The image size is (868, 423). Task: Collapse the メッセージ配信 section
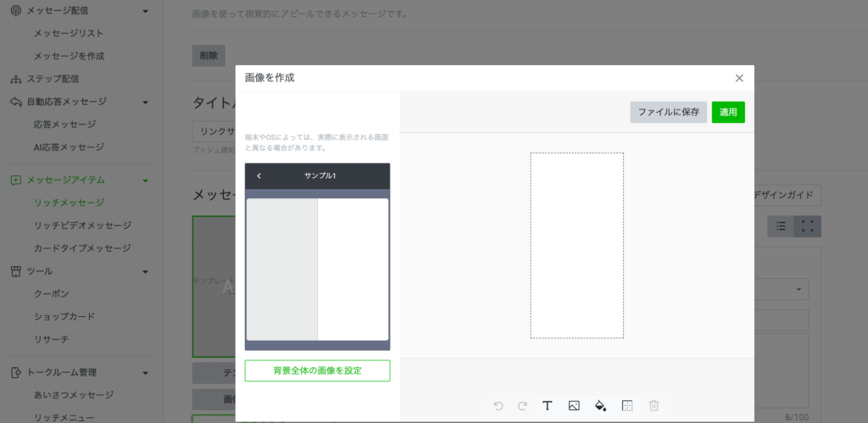coord(146,11)
